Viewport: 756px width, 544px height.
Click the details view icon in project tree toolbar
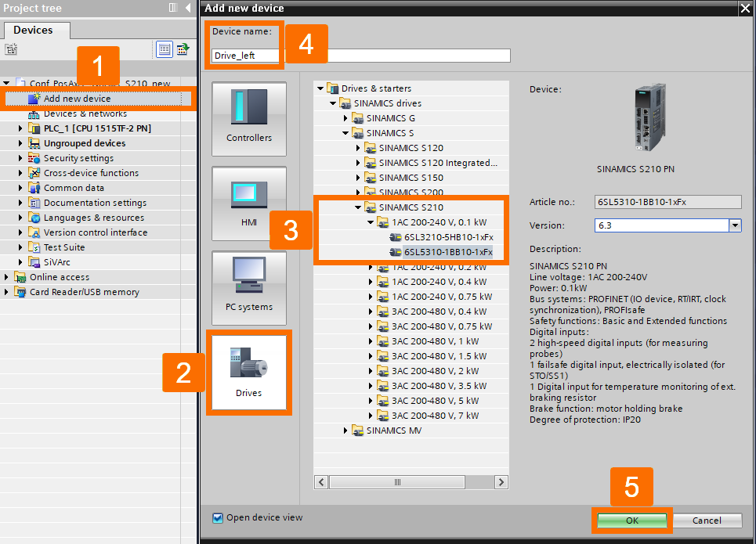coord(165,49)
